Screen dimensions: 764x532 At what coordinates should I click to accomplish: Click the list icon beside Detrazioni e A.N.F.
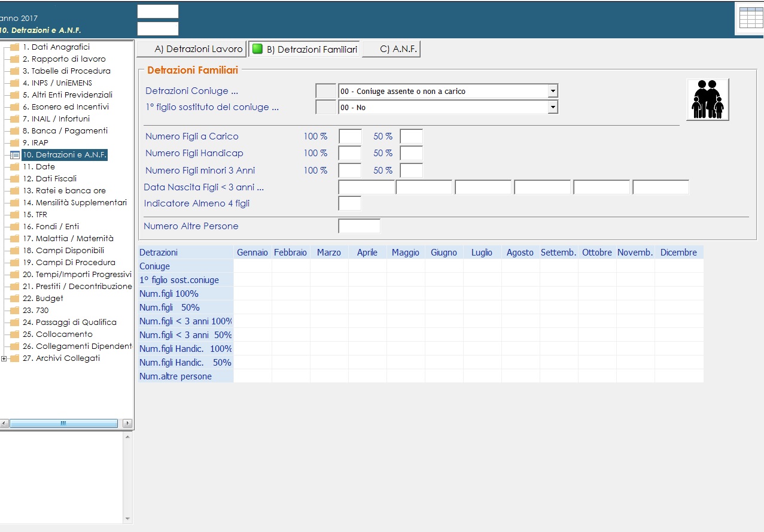(x=14, y=155)
